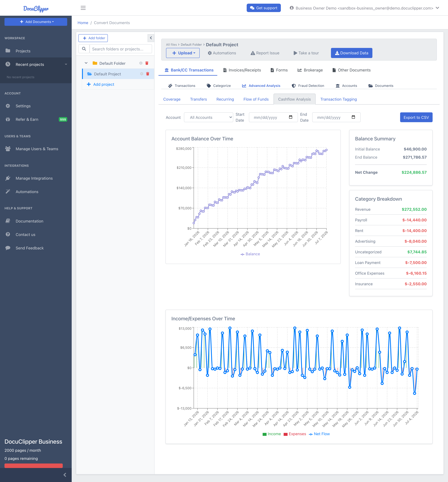Open settings gear for Default Folder
448x482 pixels.
pos(141,63)
